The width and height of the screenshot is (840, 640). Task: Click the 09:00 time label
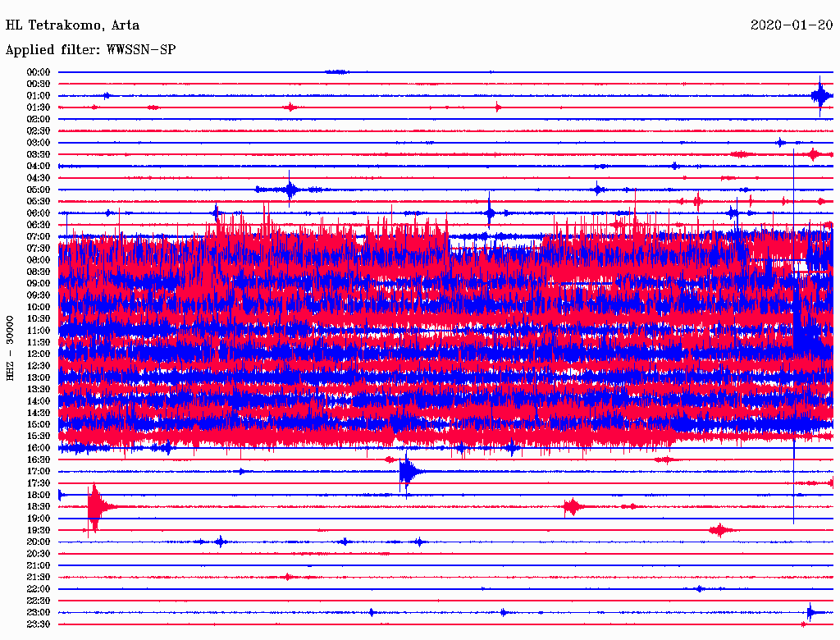click(x=39, y=284)
